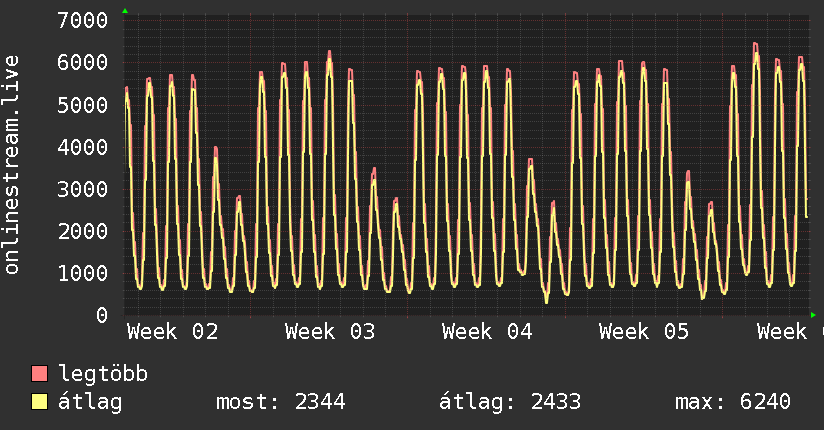Click the 5000 y-axis label
824x430 pixels.
click(x=83, y=105)
